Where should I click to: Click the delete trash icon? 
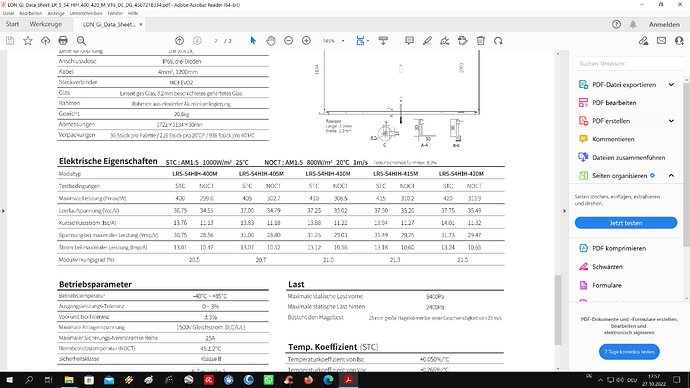(481, 41)
